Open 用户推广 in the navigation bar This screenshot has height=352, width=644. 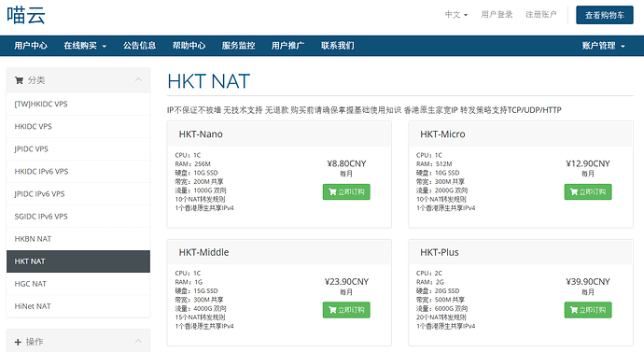pyautogui.click(x=287, y=46)
